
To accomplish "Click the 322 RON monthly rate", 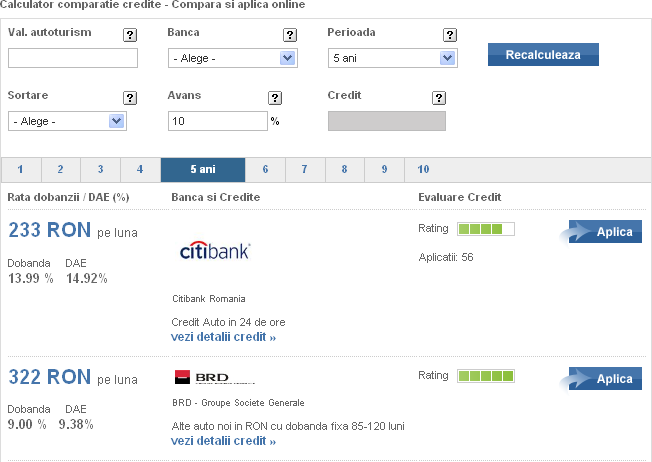I will coord(49,377).
